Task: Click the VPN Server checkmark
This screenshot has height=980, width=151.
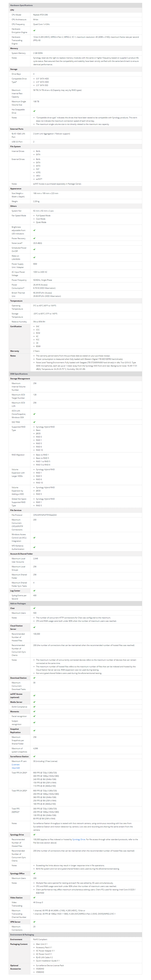Action: coord(34,922)
